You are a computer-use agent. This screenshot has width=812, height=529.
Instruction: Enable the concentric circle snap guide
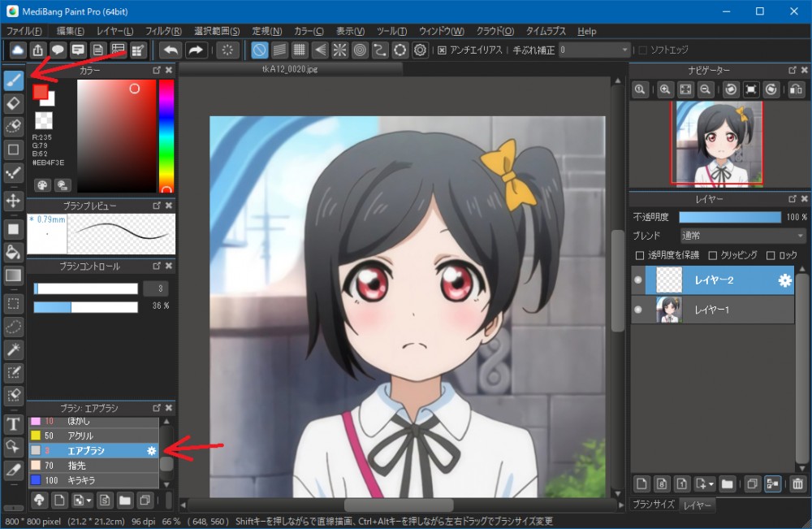360,50
